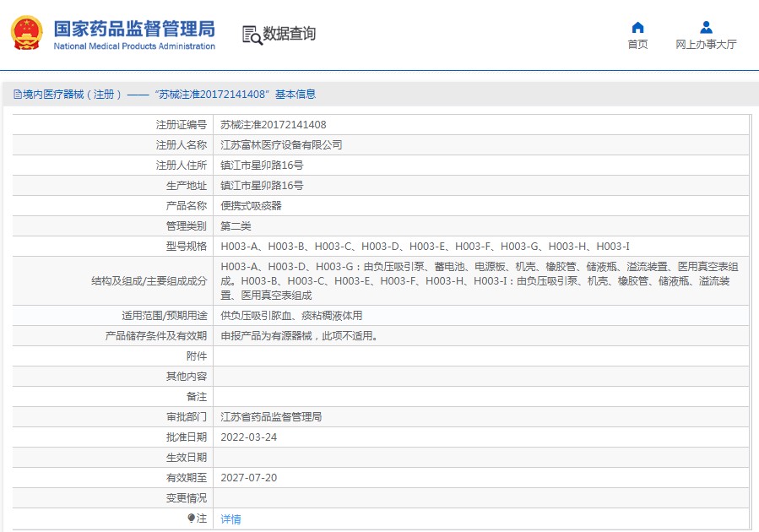Click the 管理类别 label
The image size is (759, 532).
click(x=187, y=226)
